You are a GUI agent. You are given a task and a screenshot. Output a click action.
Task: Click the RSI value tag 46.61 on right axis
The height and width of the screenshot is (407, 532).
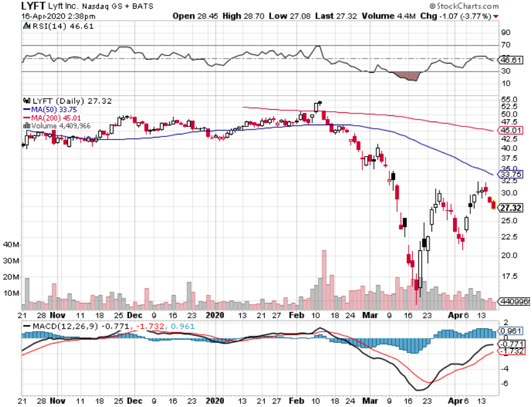(510, 60)
